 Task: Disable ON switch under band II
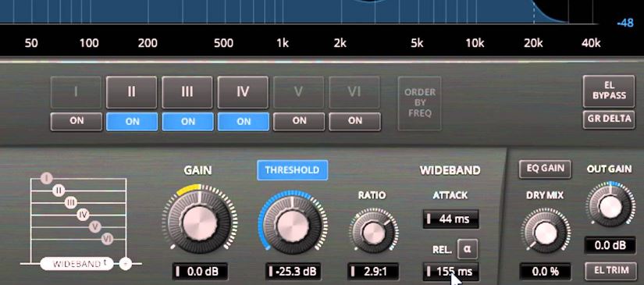click(x=132, y=122)
